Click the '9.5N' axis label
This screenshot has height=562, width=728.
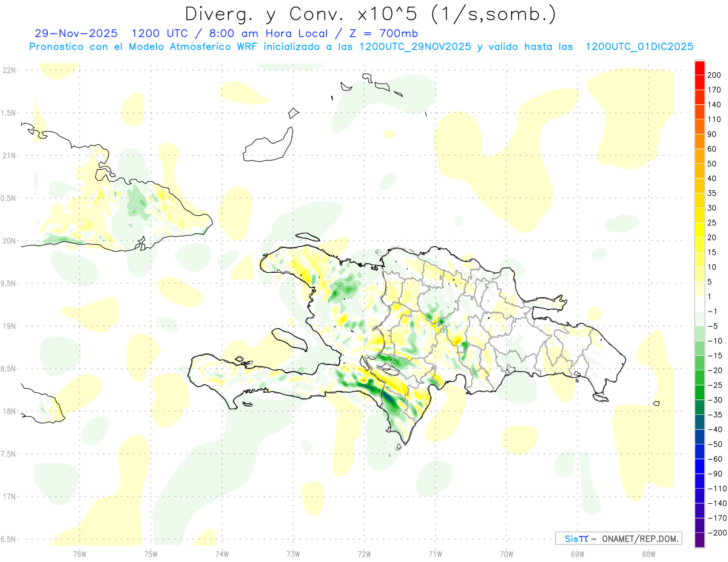[9, 284]
